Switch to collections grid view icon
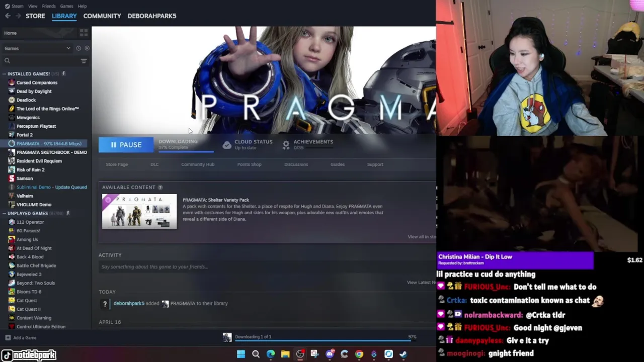This screenshot has height=362, width=644. (84, 33)
